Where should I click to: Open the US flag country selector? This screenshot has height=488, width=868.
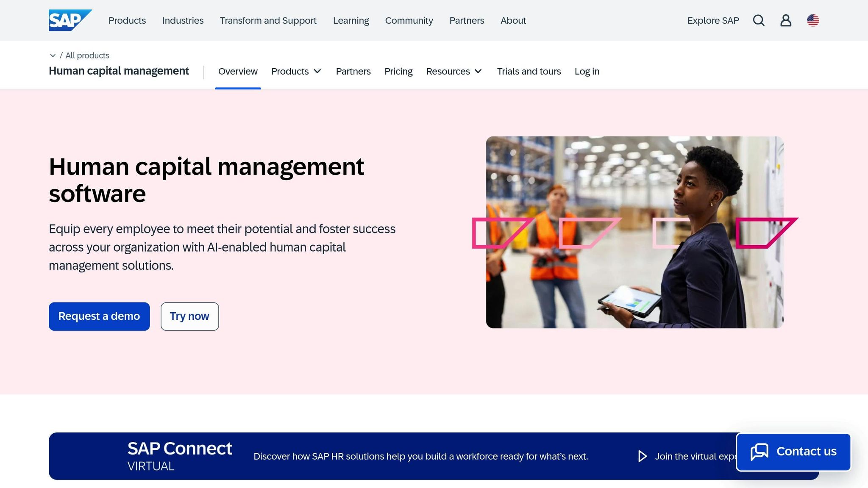coord(813,20)
